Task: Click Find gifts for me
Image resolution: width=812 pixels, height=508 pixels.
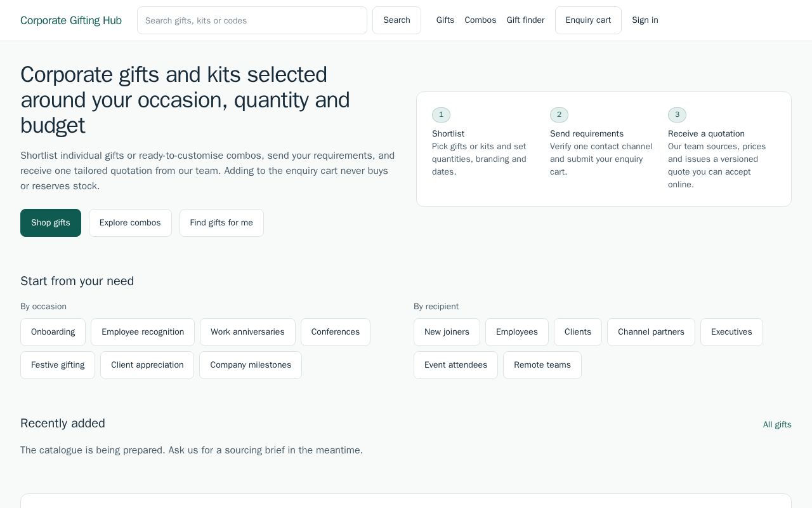Action: point(221,223)
